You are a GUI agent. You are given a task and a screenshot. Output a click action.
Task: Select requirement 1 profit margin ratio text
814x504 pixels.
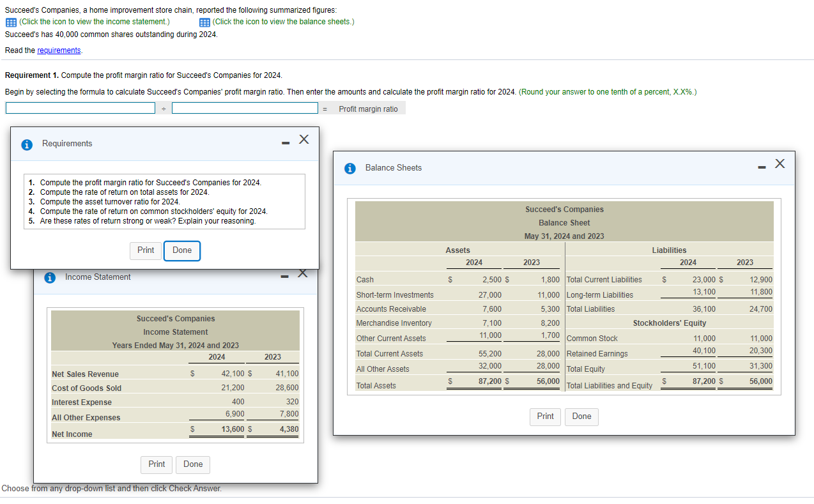tap(151, 183)
